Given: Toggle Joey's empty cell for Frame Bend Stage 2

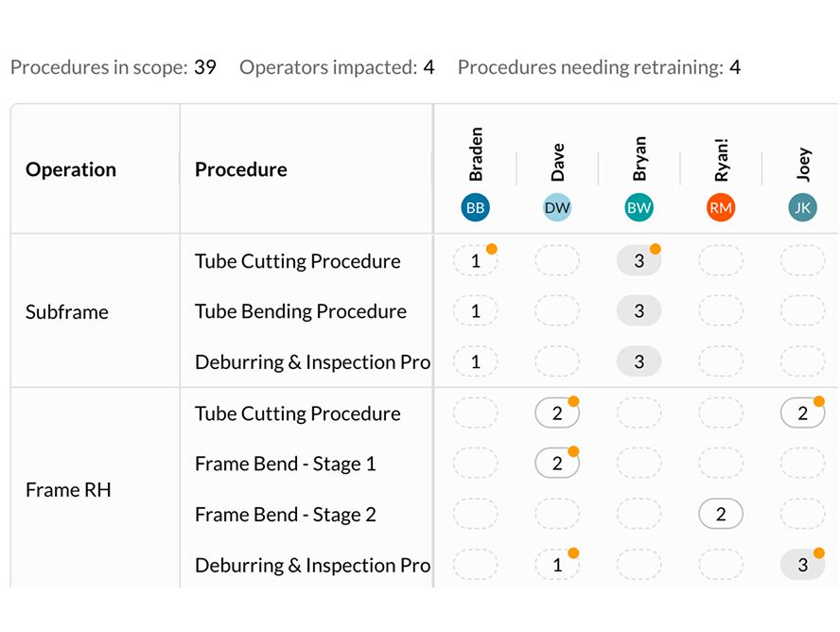Looking at the screenshot, I should (x=802, y=514).
